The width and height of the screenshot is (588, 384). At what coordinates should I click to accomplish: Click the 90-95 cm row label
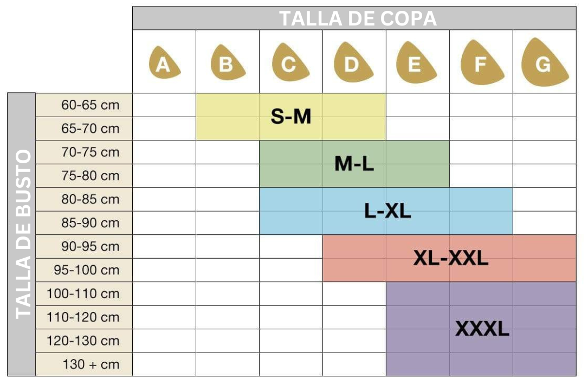point(90,246)
